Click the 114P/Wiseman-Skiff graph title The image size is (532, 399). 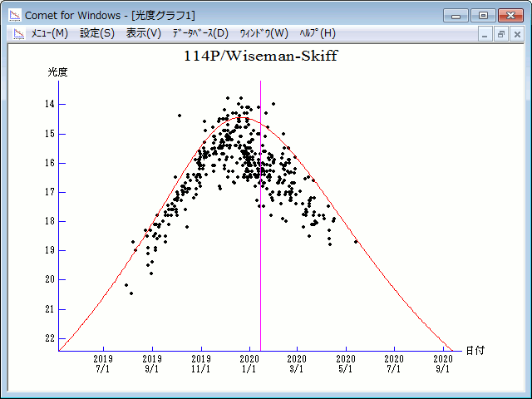tap(260, 57)
